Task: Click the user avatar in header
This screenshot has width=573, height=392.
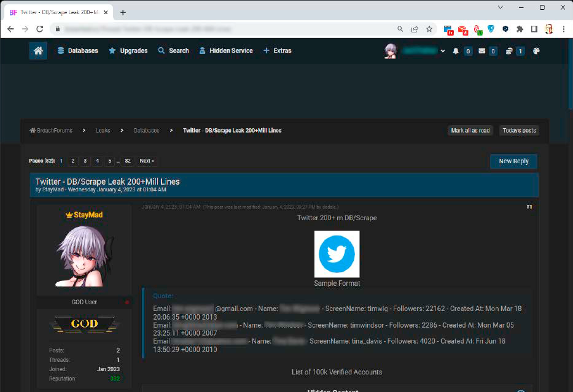Action: pos(390,51)
